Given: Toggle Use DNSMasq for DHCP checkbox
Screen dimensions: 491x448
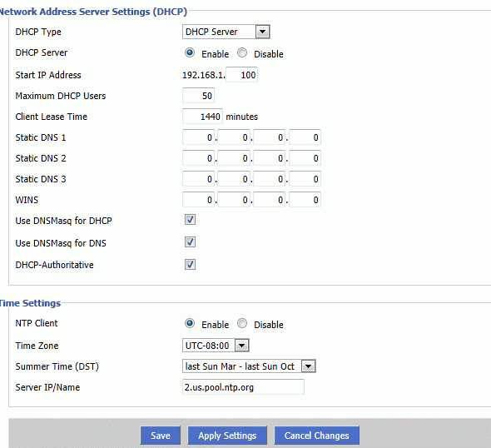Looking at the screenshot, I should (190, 220).
